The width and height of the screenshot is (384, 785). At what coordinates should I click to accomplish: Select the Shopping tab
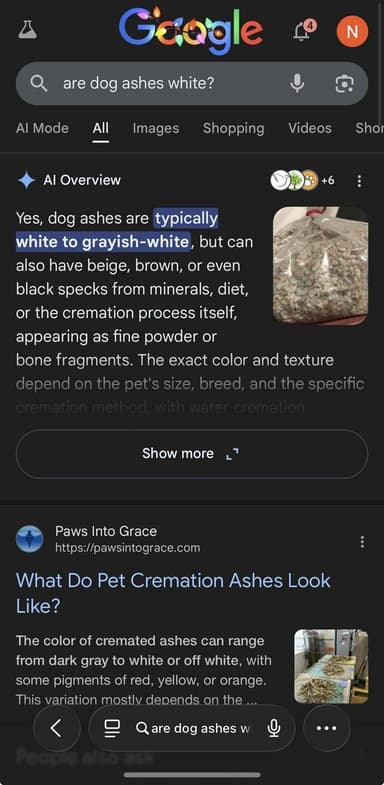pyautogui.click(x=233, y=128)
